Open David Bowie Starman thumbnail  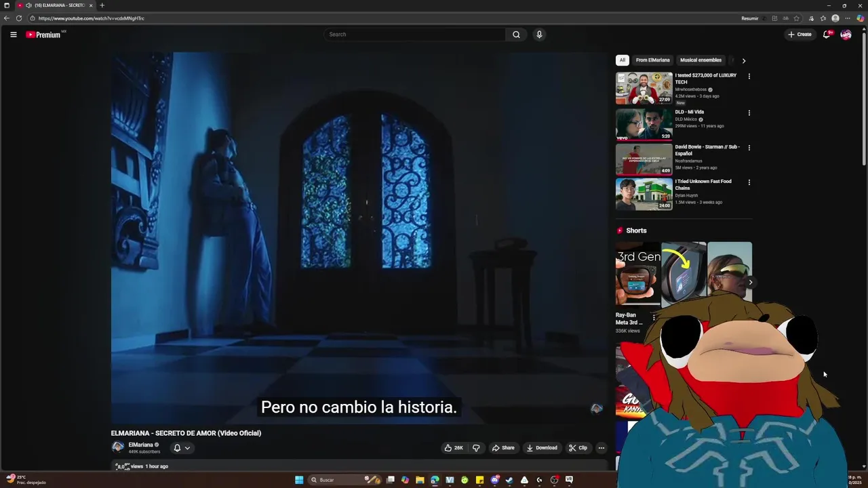(x=644, y=159)
